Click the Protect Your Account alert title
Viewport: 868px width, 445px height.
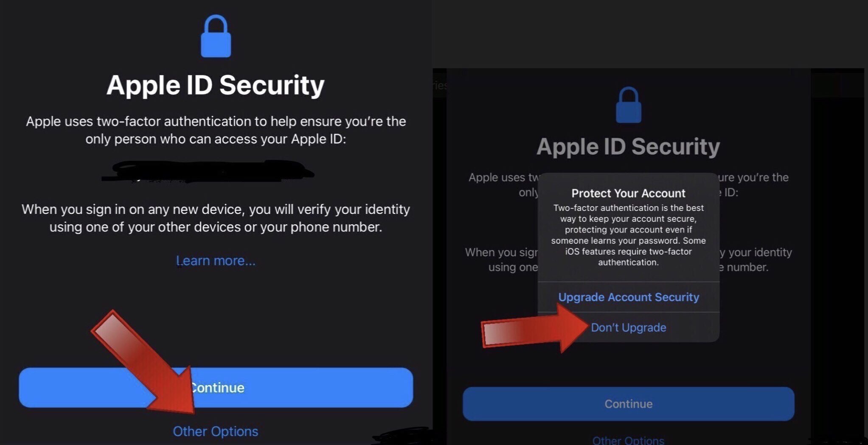[x=629, y=193]
